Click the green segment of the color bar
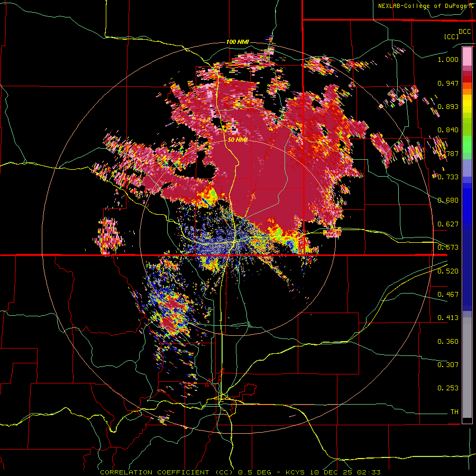 click(467, 145)
